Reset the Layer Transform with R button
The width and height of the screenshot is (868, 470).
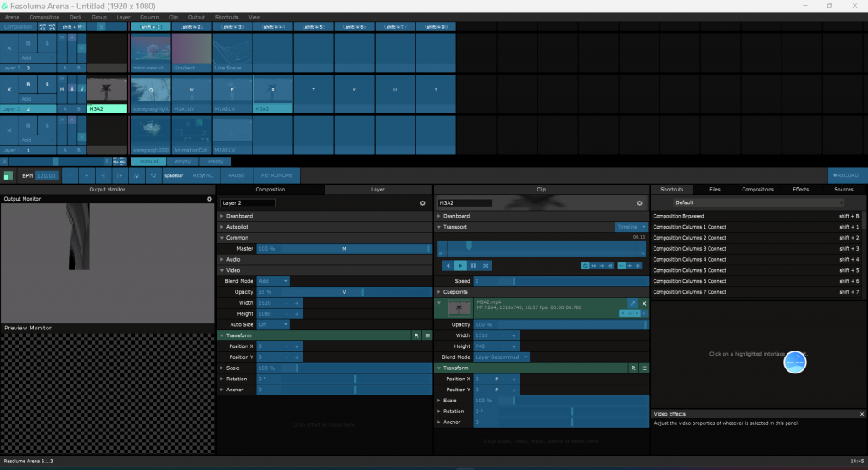(x=416, y=335)
